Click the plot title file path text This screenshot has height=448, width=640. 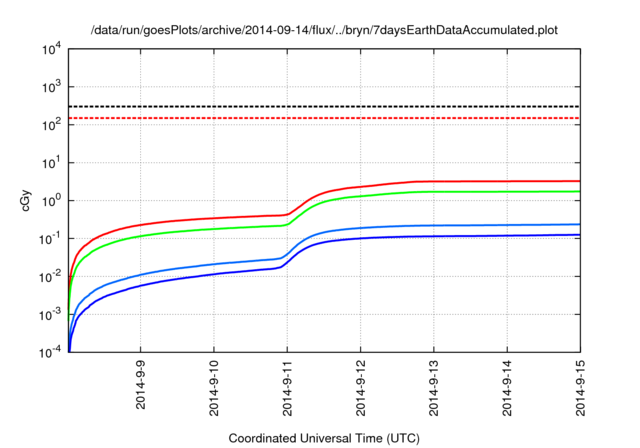(324, 30)
